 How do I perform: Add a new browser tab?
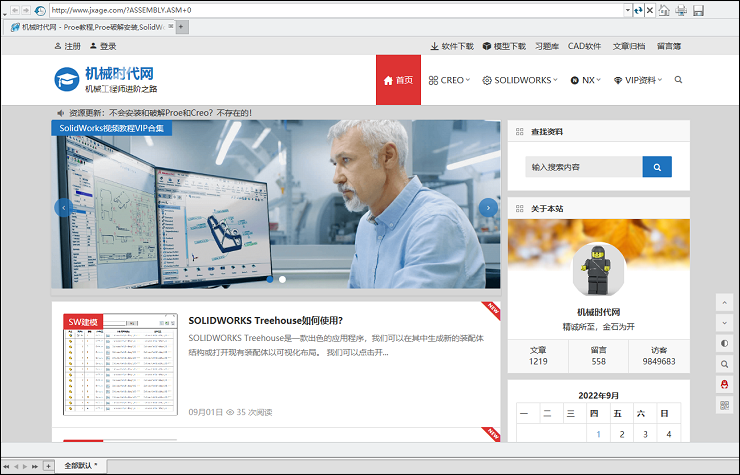182,27
